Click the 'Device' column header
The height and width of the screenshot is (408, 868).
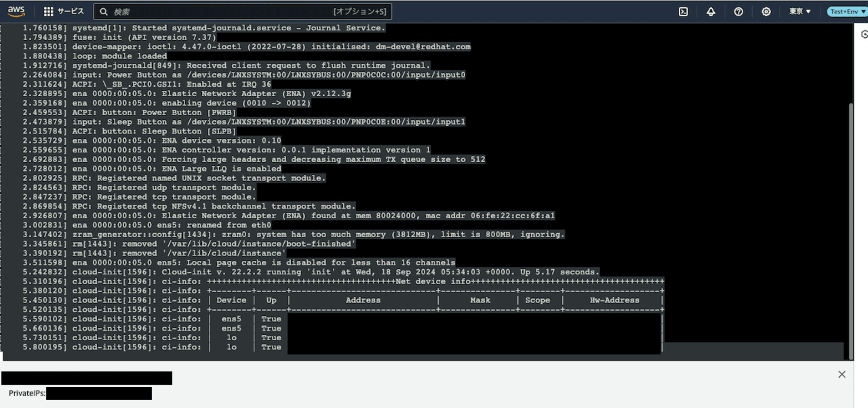pos(231,300)
